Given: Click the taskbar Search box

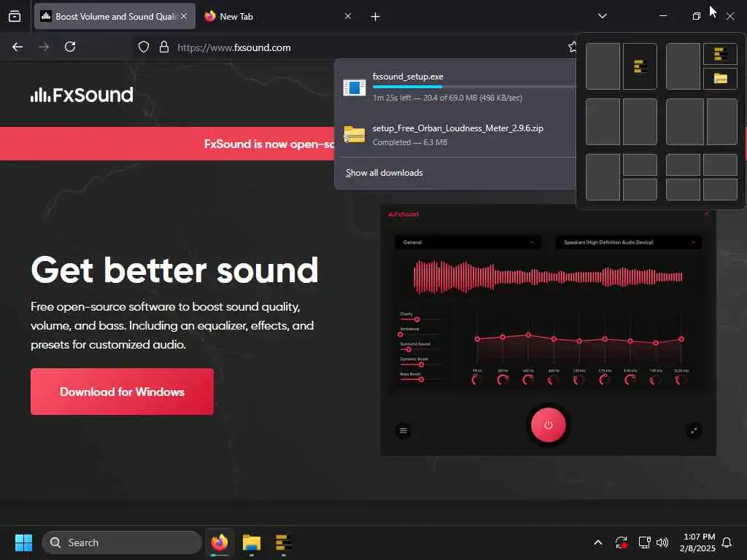Looking at the screenshot, I should point(122,542).
